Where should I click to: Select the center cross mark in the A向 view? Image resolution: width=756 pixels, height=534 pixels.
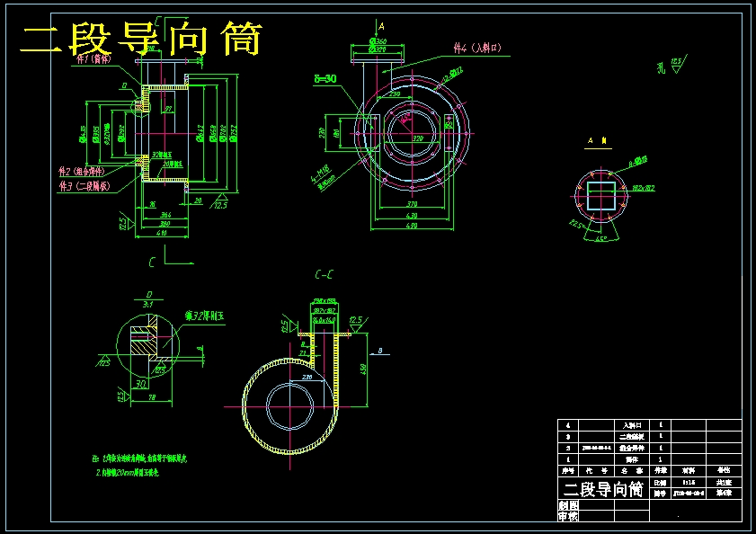click(x=601, y=196)
